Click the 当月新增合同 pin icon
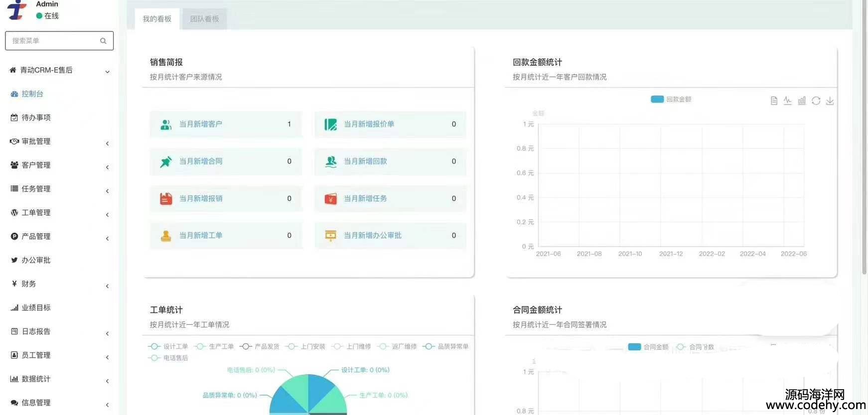 tap(166, 161)
